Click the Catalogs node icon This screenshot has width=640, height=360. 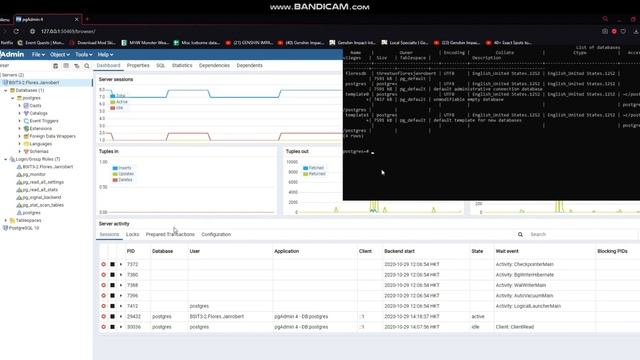coord(26,113)
